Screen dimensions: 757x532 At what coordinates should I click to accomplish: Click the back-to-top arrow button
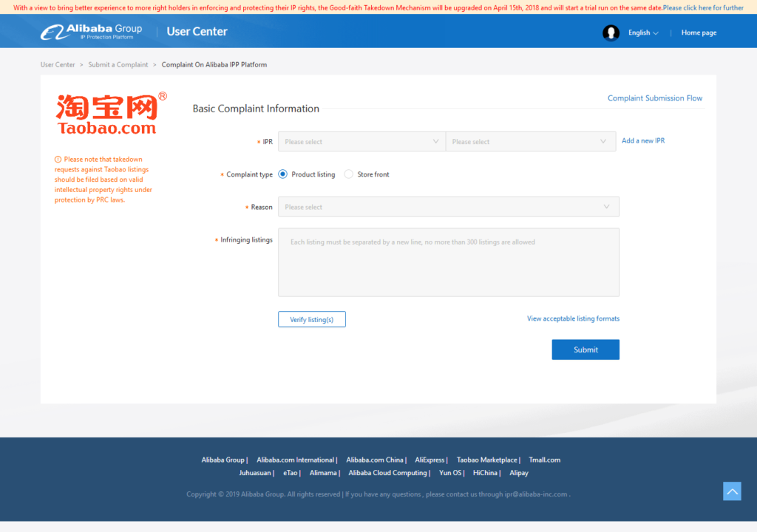[732, 491]
